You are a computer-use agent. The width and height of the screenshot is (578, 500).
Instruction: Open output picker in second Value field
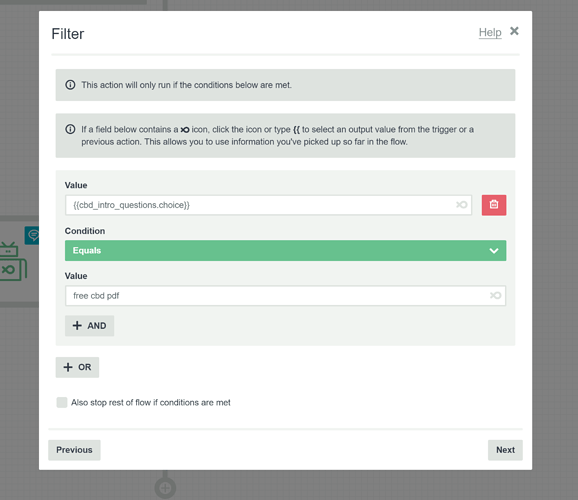pyautogui.click(x=495, y=295)
